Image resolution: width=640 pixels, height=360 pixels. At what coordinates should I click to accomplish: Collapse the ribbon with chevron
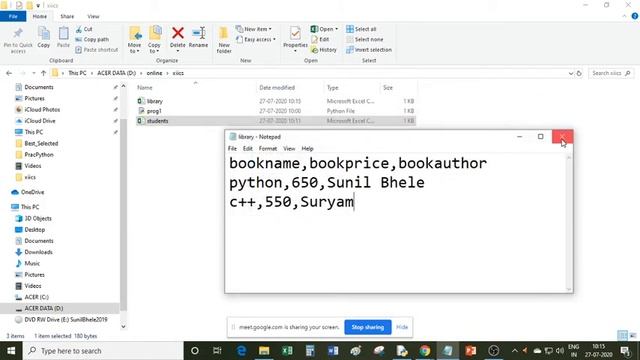click(624, 16)
